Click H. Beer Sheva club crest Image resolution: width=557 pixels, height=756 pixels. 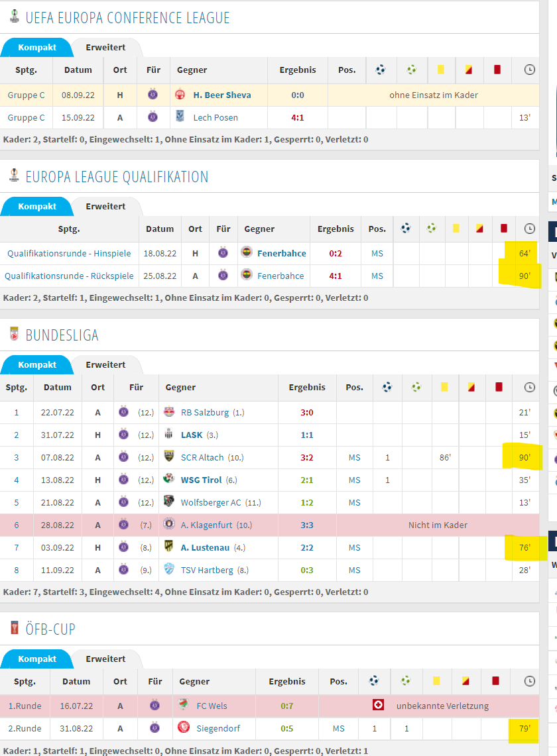pyautogui.click(x=180, y=95)
